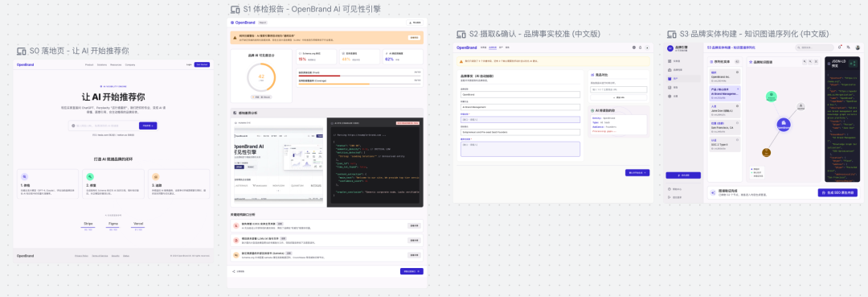
Task: Click the green graph node in S3
Action: pyautogui.click(x=771, y=97)
